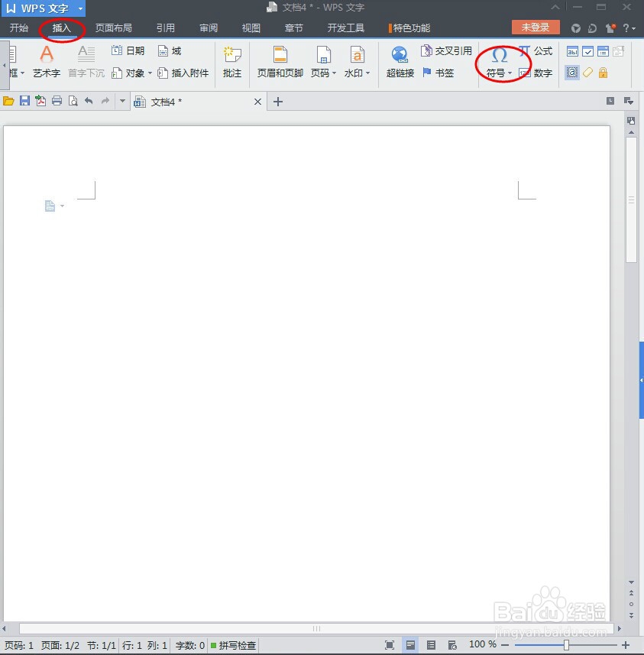
Task: Expand the 文本框 text box dropdown arrow
Action: click(x=23, y=73)
